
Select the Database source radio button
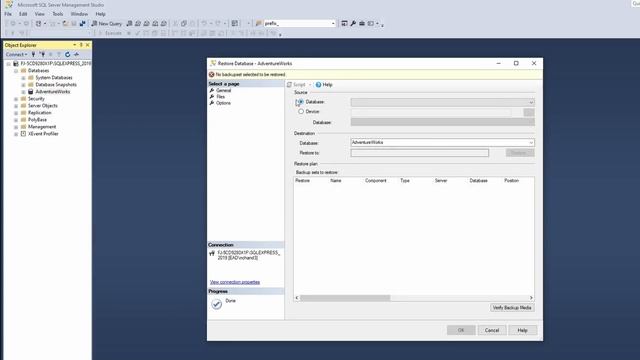pyautogui.click(x=301, y=102)
